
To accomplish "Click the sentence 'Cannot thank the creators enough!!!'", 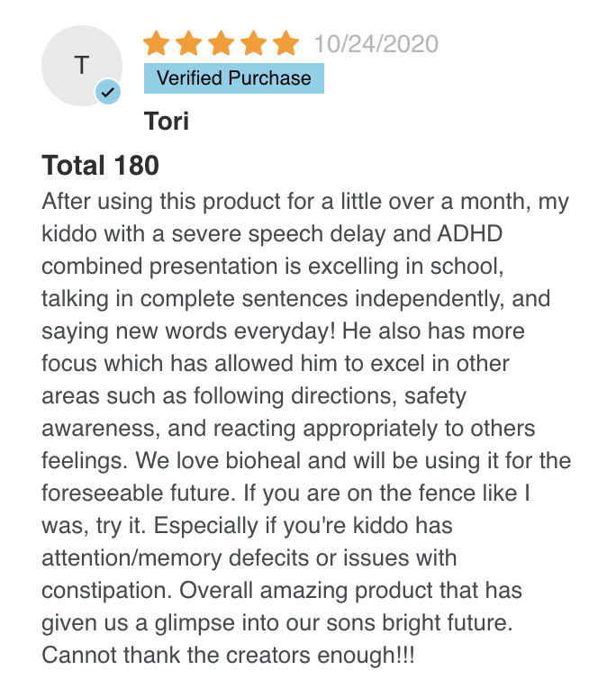I will click(228, 655).
